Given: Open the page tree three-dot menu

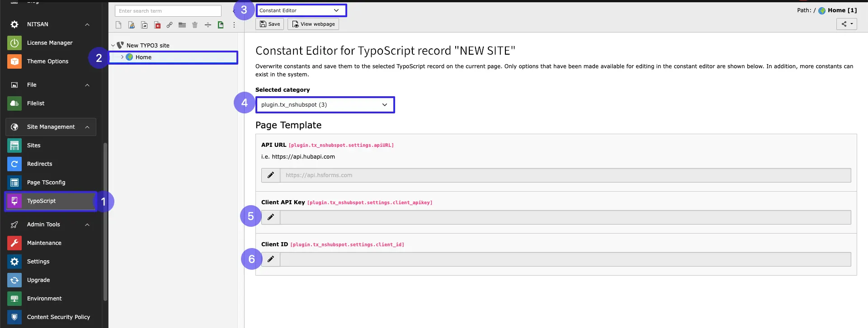Looking at the screenshot, I should 234,25.
